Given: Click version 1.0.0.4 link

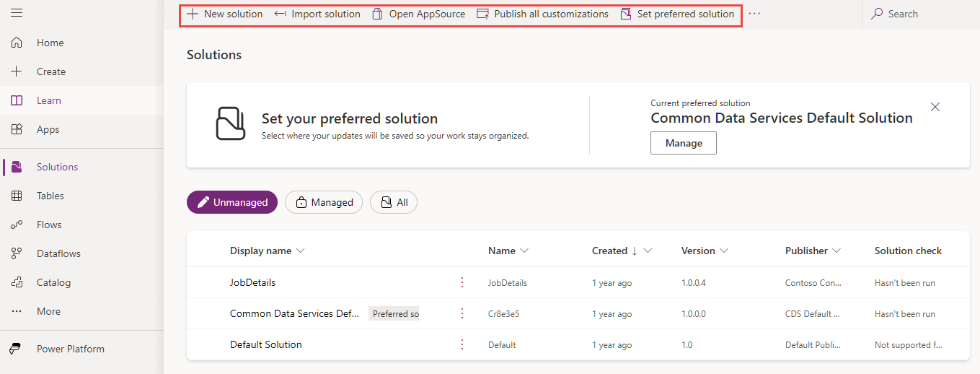Looking at the screenshot, I should 694,282.
